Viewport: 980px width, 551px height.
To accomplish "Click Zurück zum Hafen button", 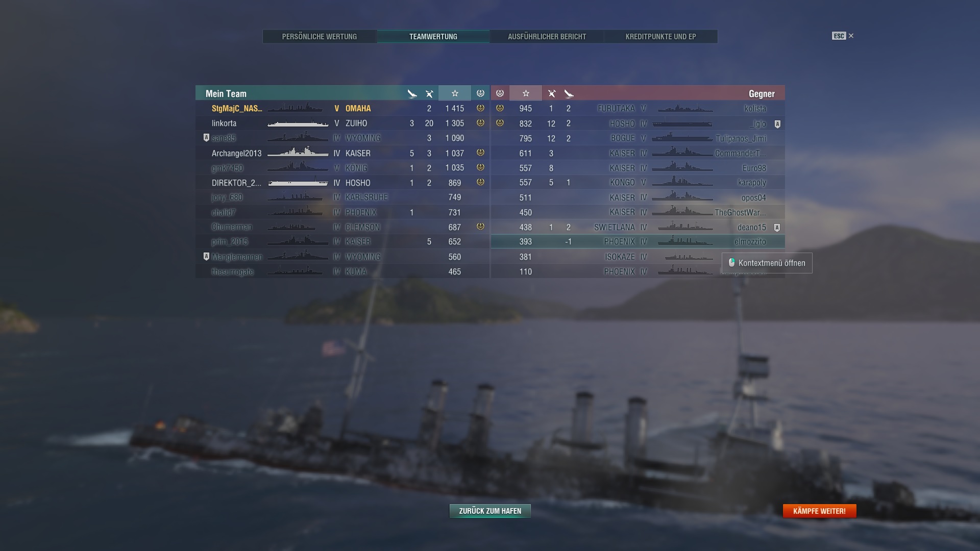I will tap(490, 511).
